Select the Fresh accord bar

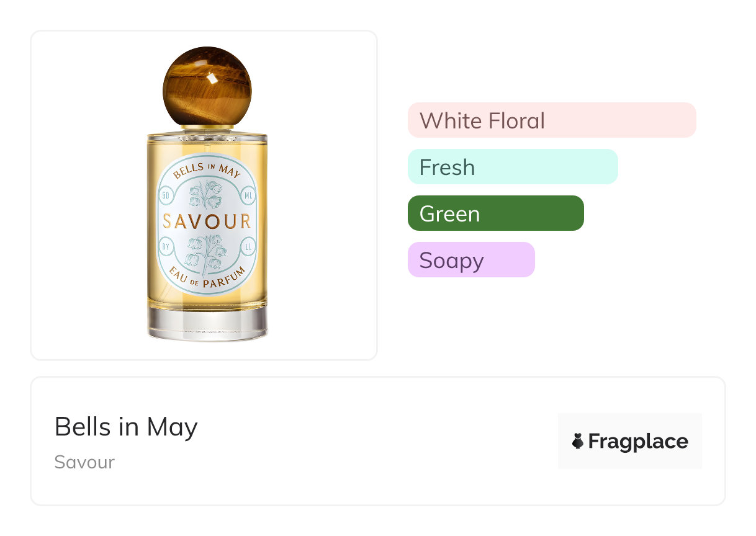click(512, 167)
